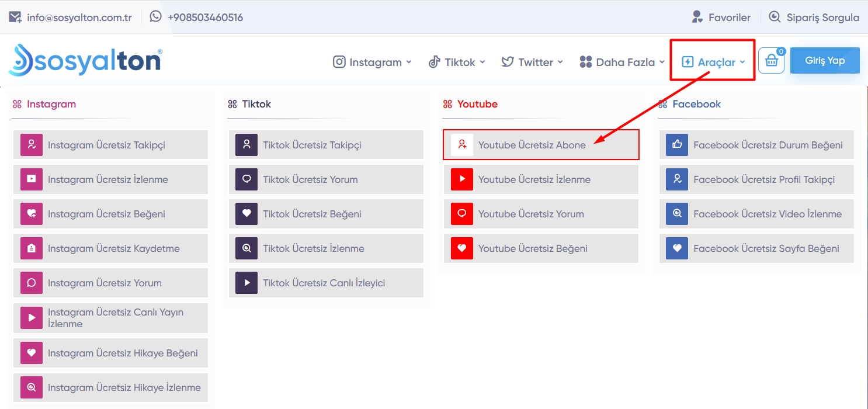This screenshot has height=409, width=868.
Task: Choose Tiktok Ücretsiz Canlı İzleyici text
Action: pyautogui.click(x=324, y=283)
